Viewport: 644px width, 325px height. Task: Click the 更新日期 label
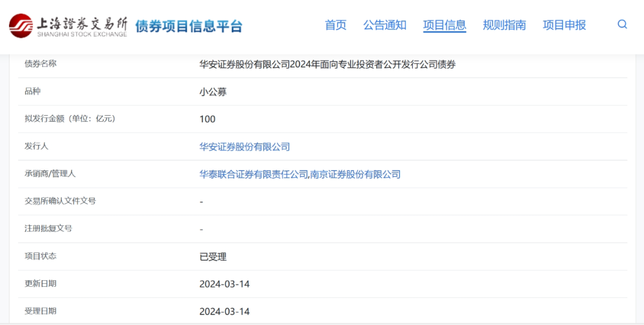[x=41, y=283]
